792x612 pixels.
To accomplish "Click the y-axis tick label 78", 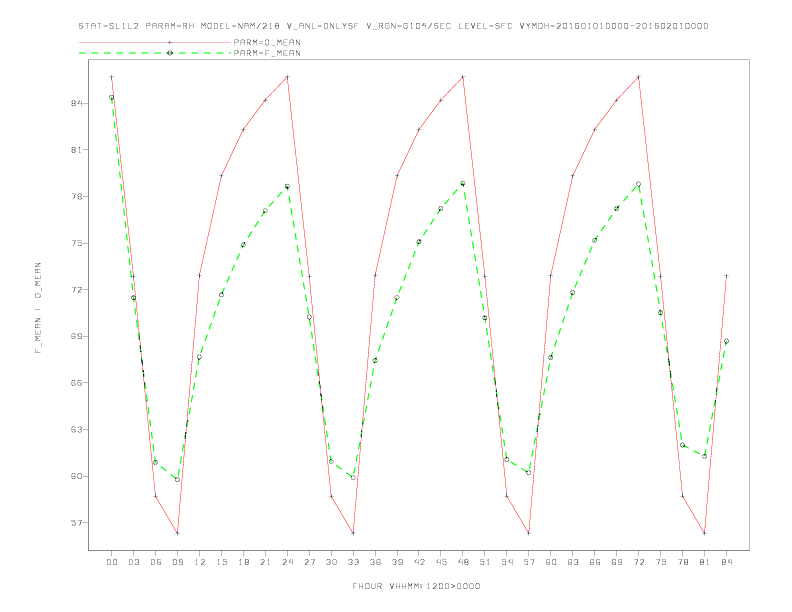I will coord(77,196).
